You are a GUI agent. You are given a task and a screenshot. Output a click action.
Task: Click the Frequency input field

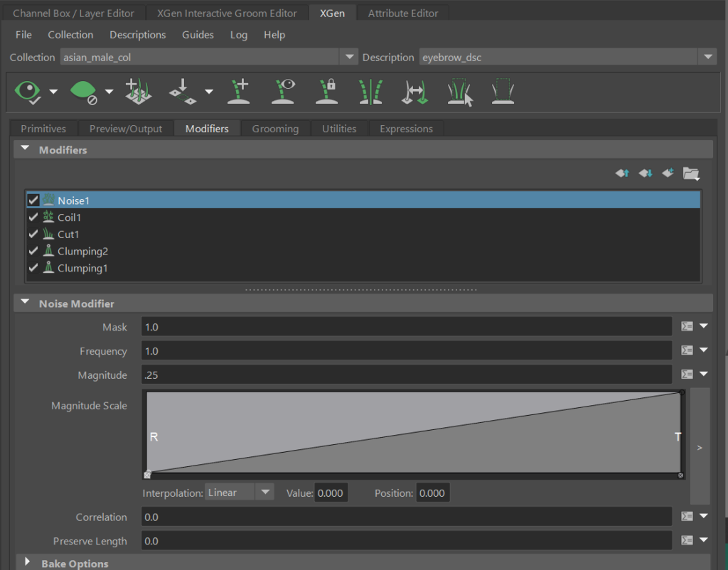coord(406,350)
